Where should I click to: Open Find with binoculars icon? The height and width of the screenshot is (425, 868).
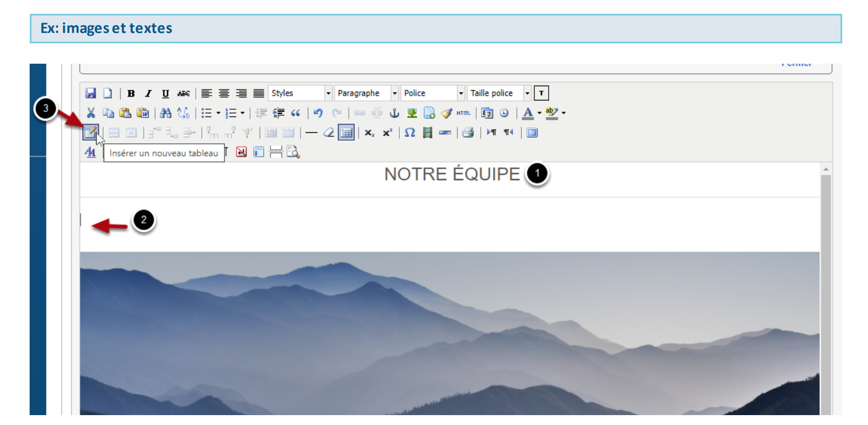tap(166, 113)
